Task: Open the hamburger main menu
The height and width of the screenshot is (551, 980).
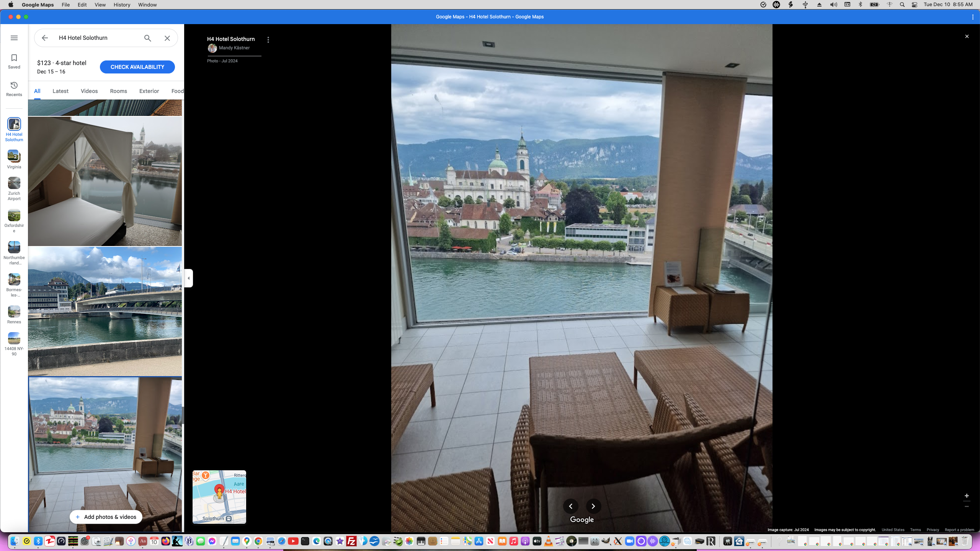Action: 14,38
